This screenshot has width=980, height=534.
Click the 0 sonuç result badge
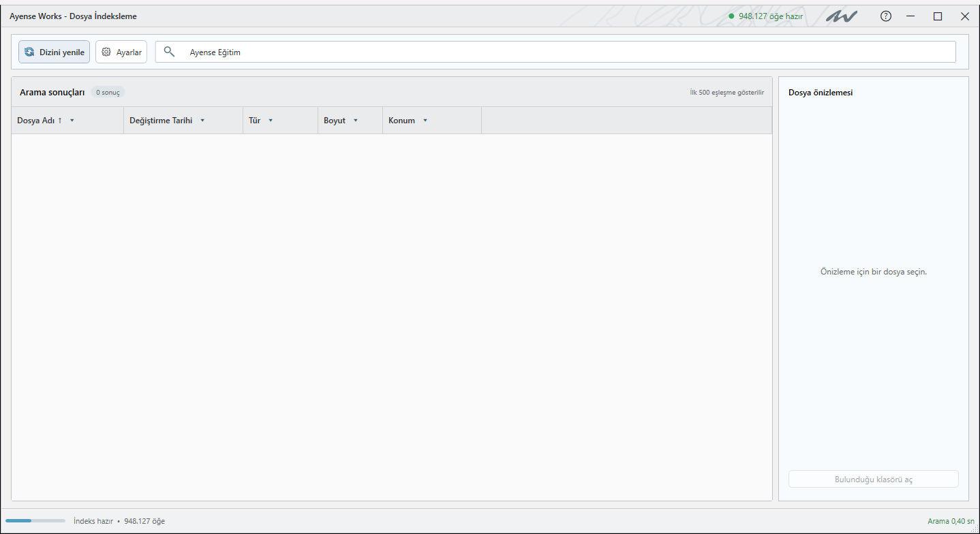(108, 92)
